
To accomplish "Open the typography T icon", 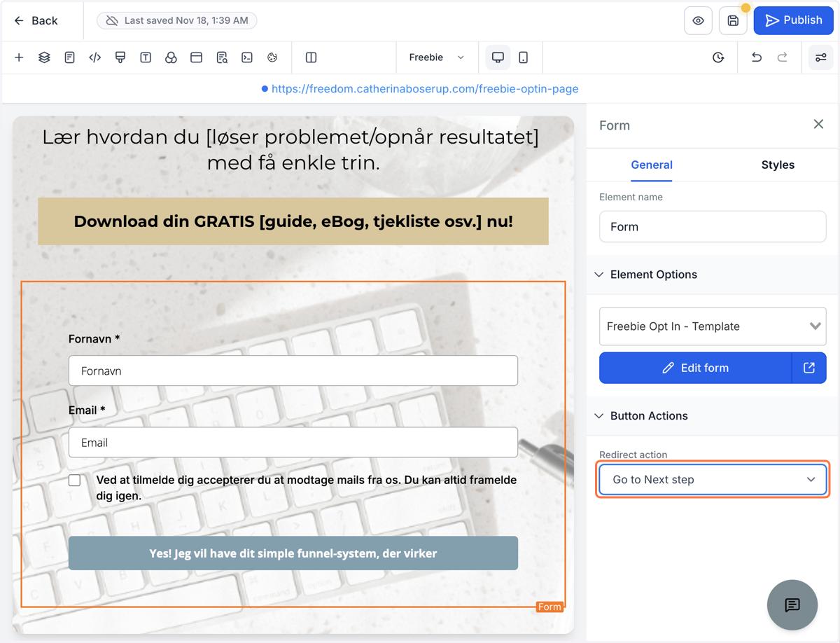I will 146,57.
